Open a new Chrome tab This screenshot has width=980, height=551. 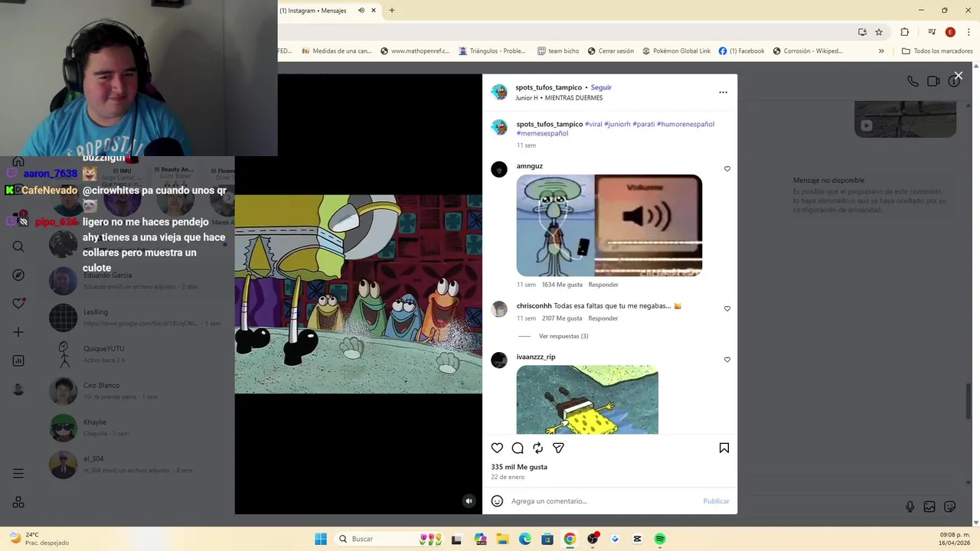392,11
